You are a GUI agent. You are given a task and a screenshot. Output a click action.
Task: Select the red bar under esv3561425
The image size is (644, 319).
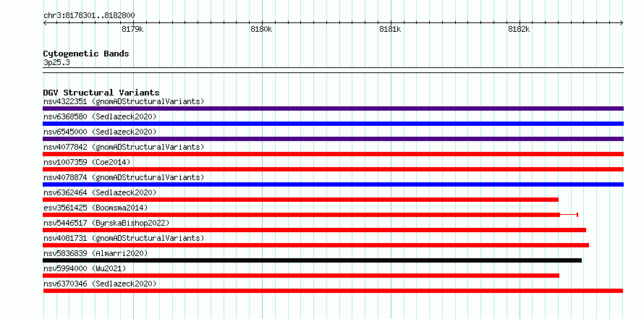[301, 215]
